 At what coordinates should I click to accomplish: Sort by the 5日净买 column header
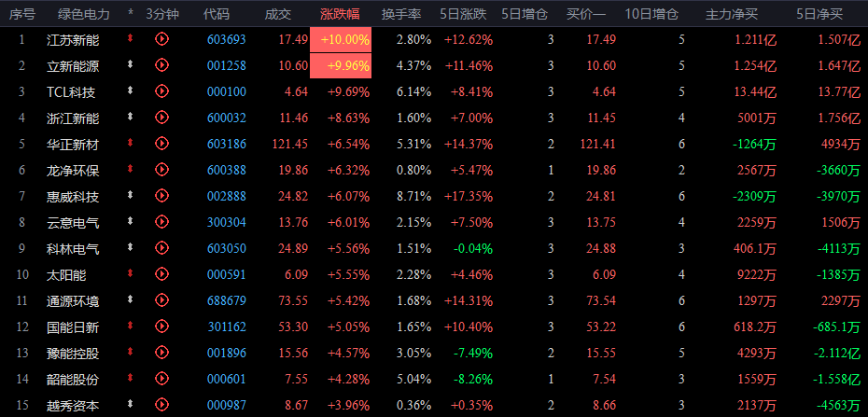[819, 14]
